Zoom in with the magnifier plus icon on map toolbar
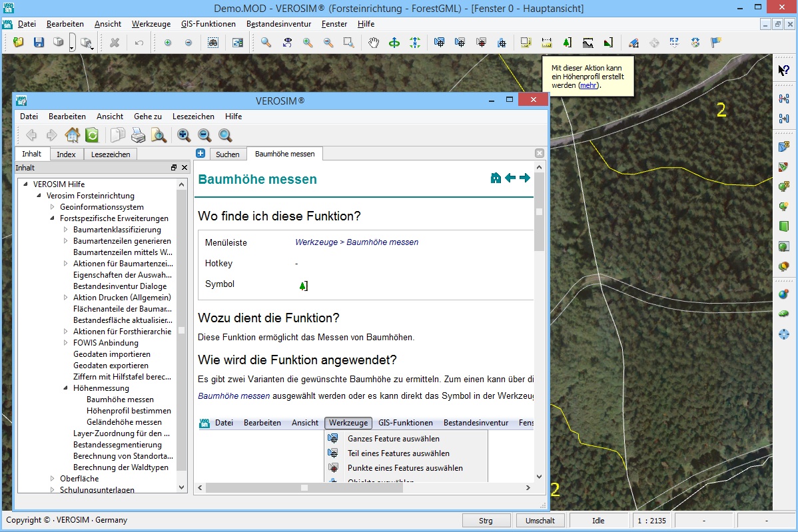 pos(307,43)
